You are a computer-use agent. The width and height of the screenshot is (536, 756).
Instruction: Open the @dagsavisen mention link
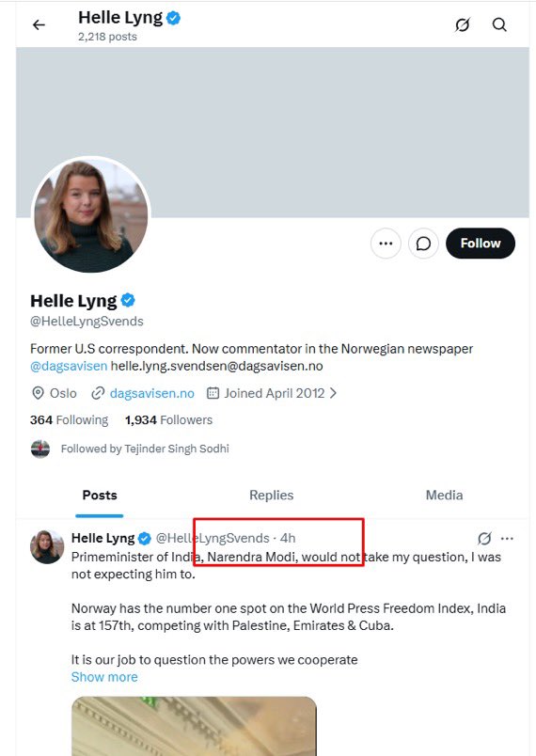click(69, 366)
